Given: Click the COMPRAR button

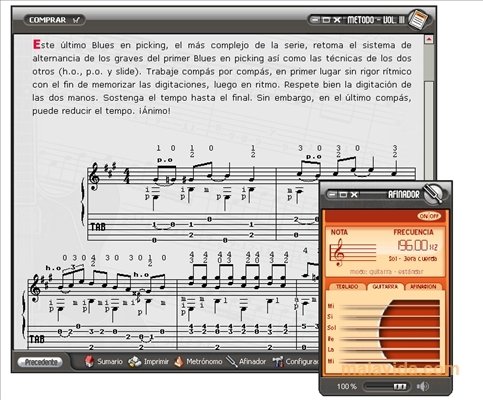Looking at the screenshot, I should tap(54, 20).
